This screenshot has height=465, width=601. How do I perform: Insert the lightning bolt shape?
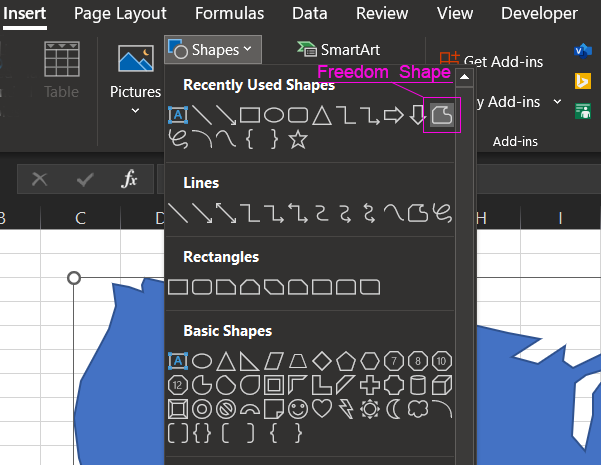(346, 409)
